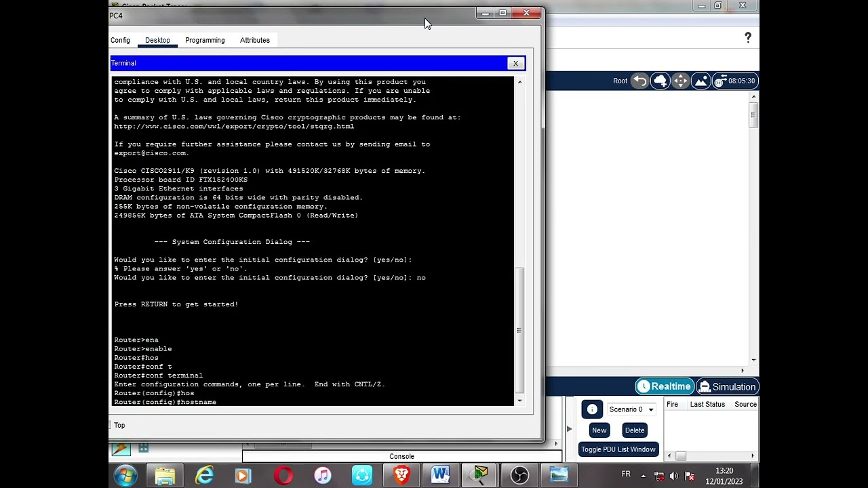Open the Config tab
The image size is (868, 488).
click(x=120, y=40)
